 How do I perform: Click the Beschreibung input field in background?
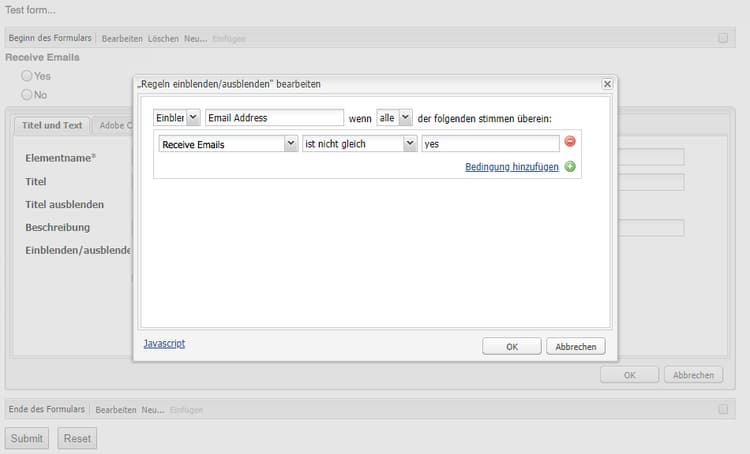(651, 228)
